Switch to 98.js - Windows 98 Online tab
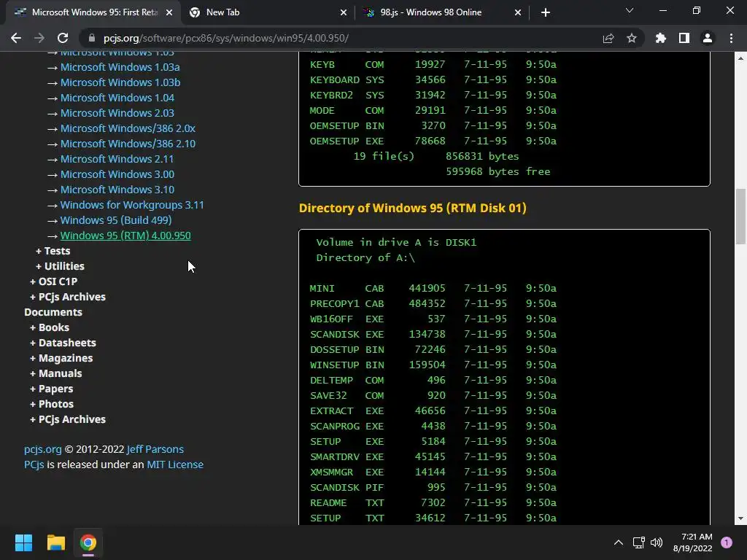Image resolution: width=747 pixels, height=560 pixels. click(x=443, y=12)
